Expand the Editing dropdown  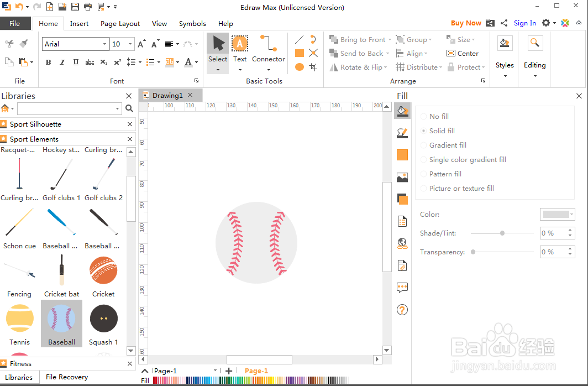535,76
